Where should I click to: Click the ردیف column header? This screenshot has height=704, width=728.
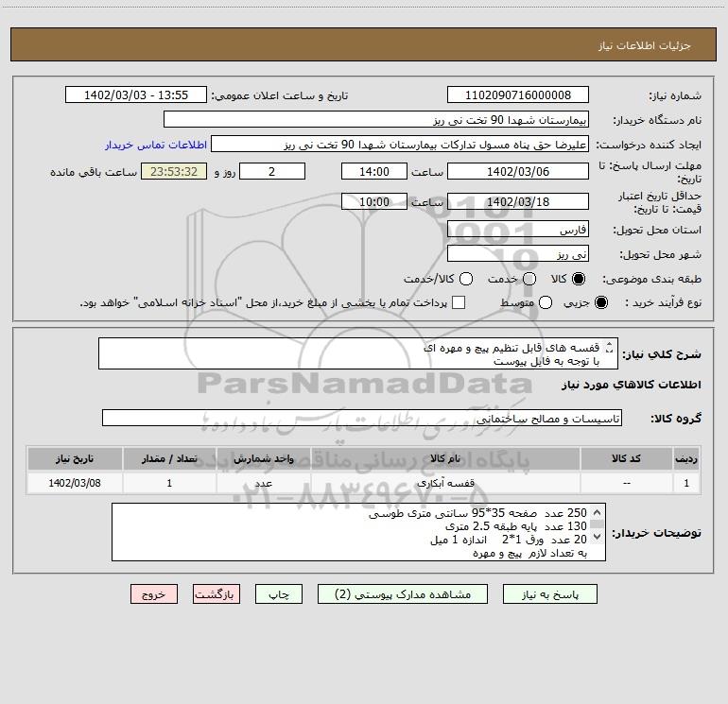pyautogui.click(x=686, y=458)
